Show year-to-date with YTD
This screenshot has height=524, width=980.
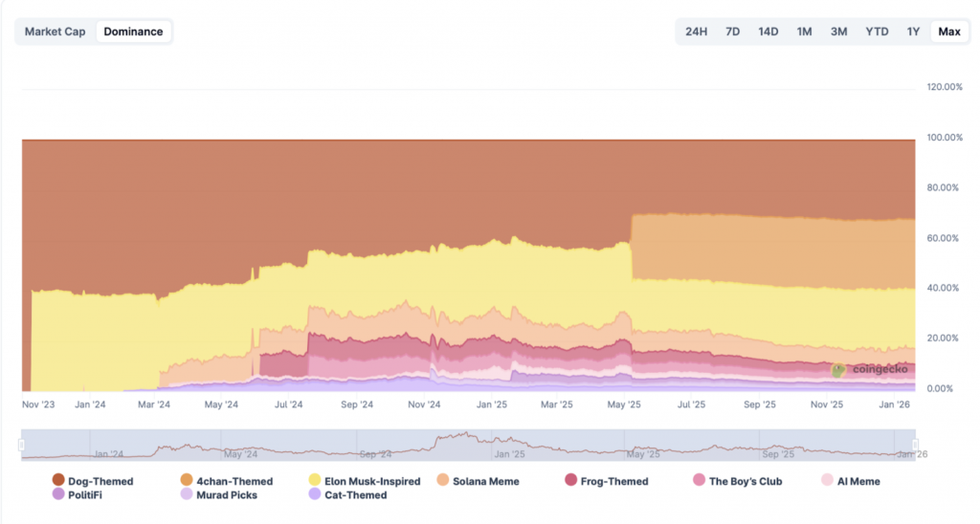point(877,32)
